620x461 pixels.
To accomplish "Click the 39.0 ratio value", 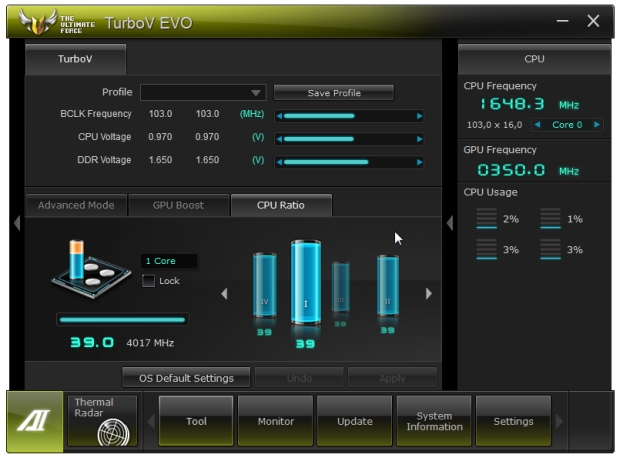I will (92, 342).
